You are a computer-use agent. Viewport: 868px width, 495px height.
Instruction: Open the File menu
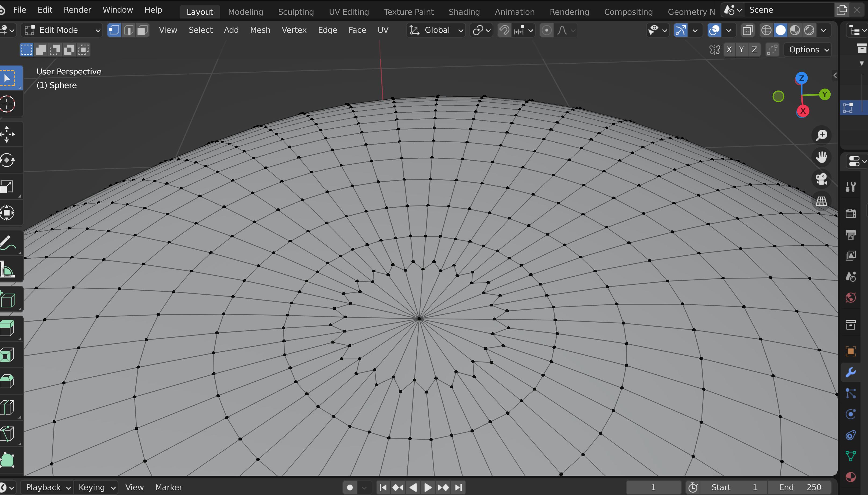click(19, 10)
